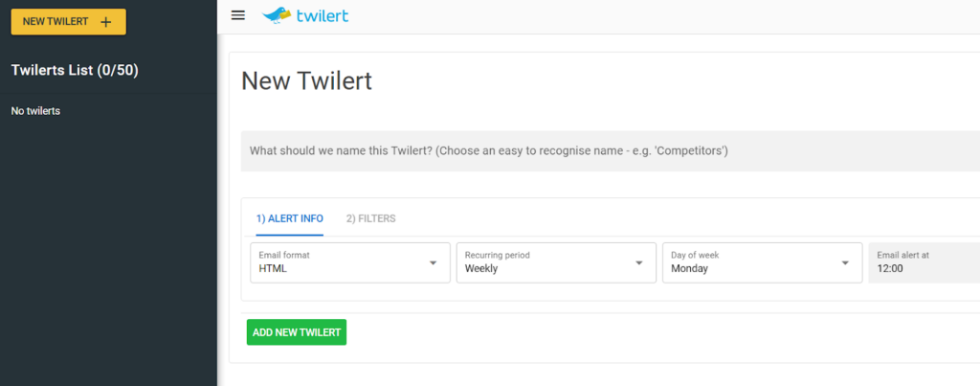Click the No twilerts sidebar message

tap(35, 111)
